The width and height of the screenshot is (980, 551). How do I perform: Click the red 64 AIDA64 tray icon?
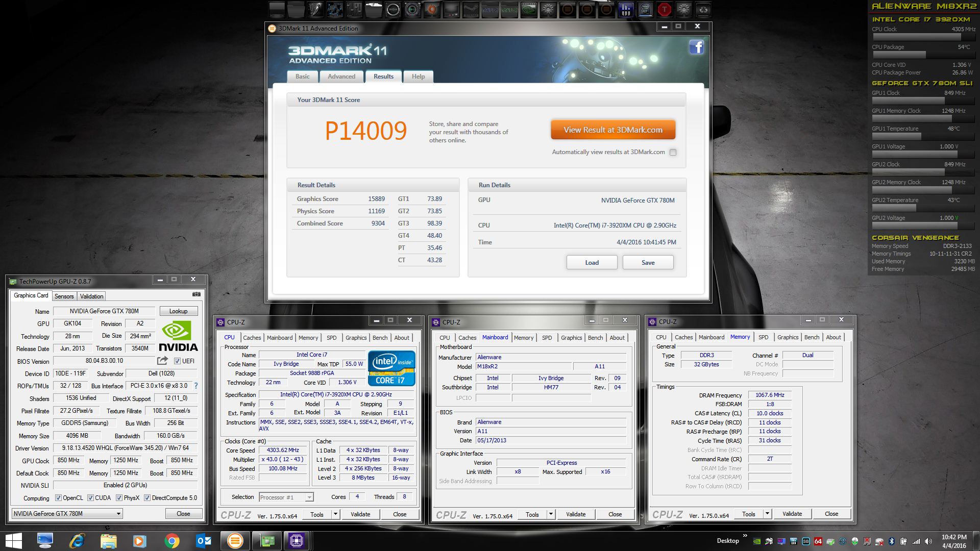click(x=818, y=541)
